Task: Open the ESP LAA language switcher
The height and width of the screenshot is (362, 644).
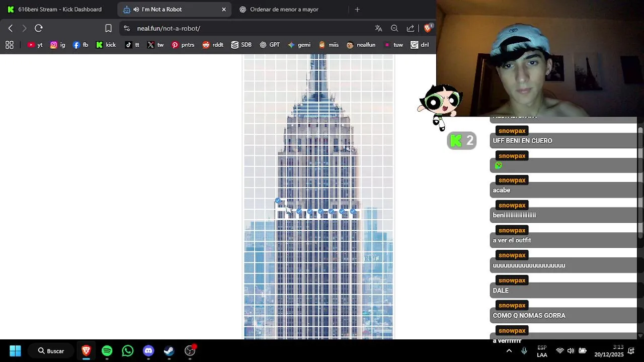Action: (x=542, y=351)
